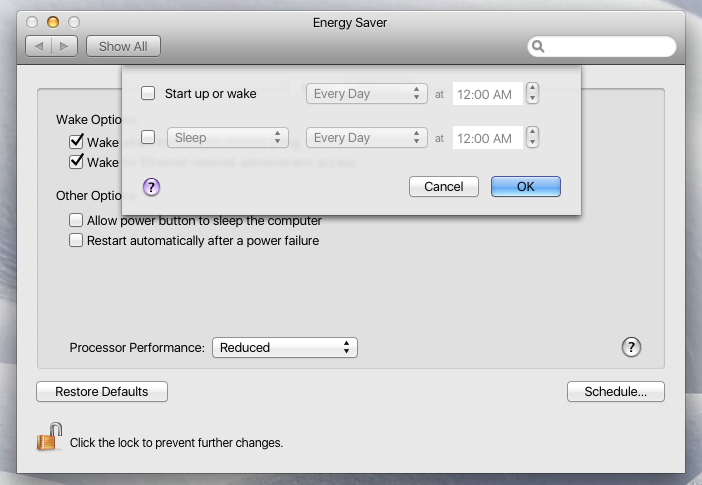Cancel the schedule sheet
Screen dimensions: 702x485
(443, 186)
